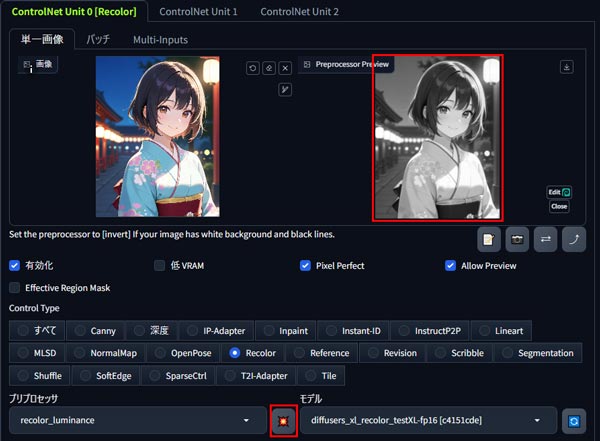Open the brush tool for the input image

coord(285,90)
